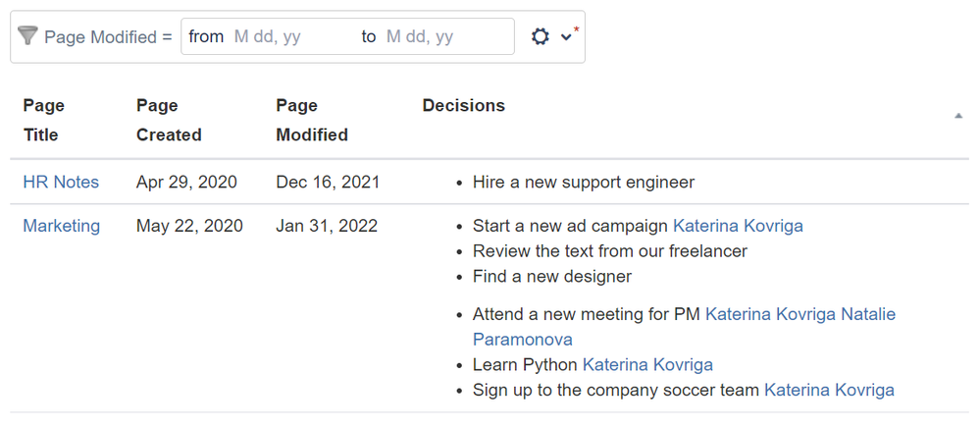
Task: Open the HR Notes page link
Action: click(x=61, y=183)
